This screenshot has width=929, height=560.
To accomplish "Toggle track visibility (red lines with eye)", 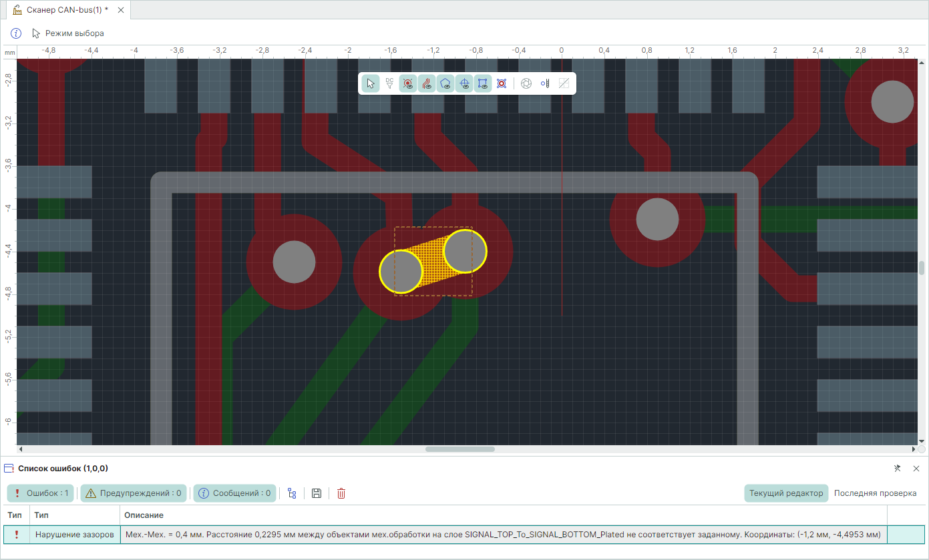I will 427,83.
